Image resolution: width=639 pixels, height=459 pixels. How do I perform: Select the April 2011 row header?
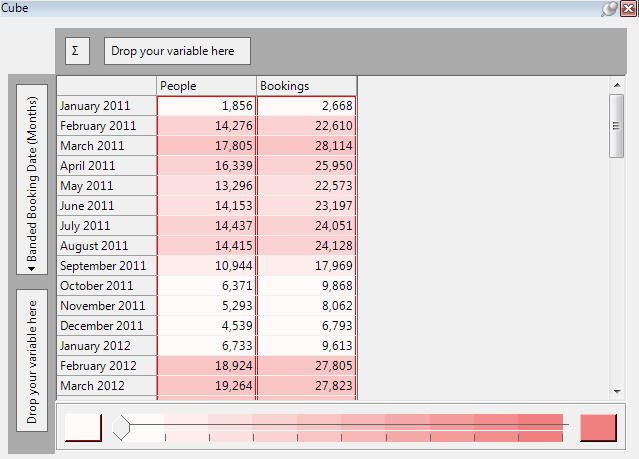click(x=107, y=166)
